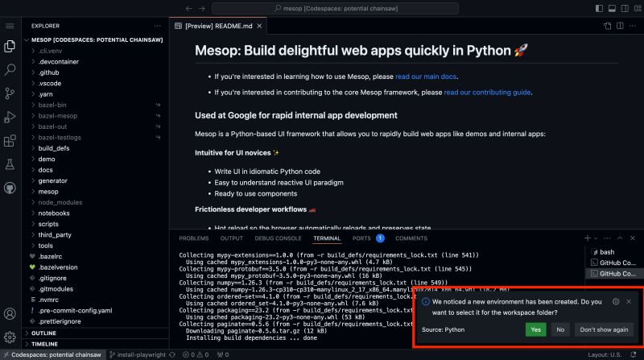Open the Explorer view in activity bar
The image size is (644, 360).
10,46
